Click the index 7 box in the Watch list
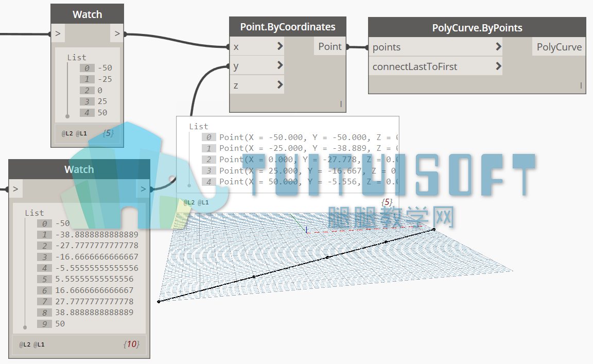 44,302
